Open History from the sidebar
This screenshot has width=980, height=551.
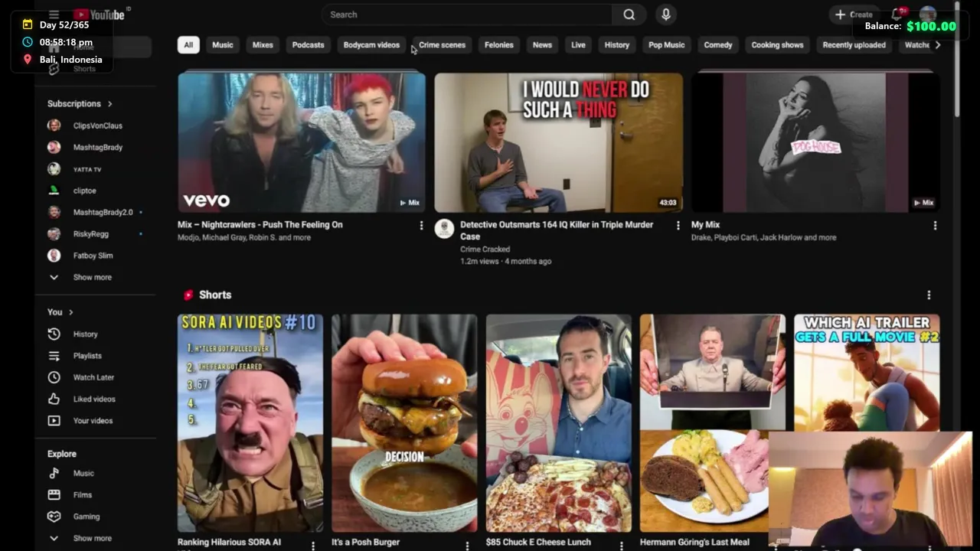click(85, 334)
